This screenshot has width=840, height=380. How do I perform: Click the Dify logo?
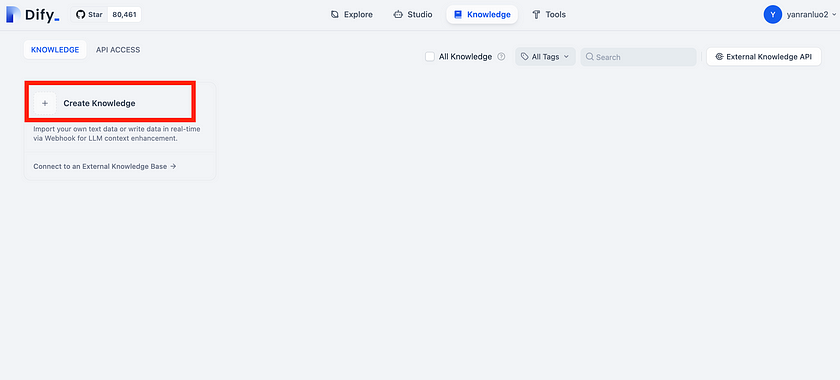coord(33,15)
